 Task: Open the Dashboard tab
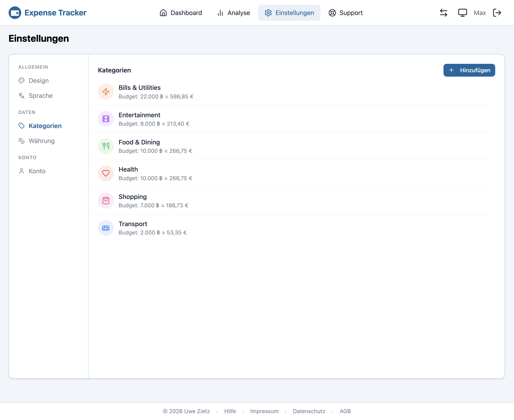tap(181, 13)
